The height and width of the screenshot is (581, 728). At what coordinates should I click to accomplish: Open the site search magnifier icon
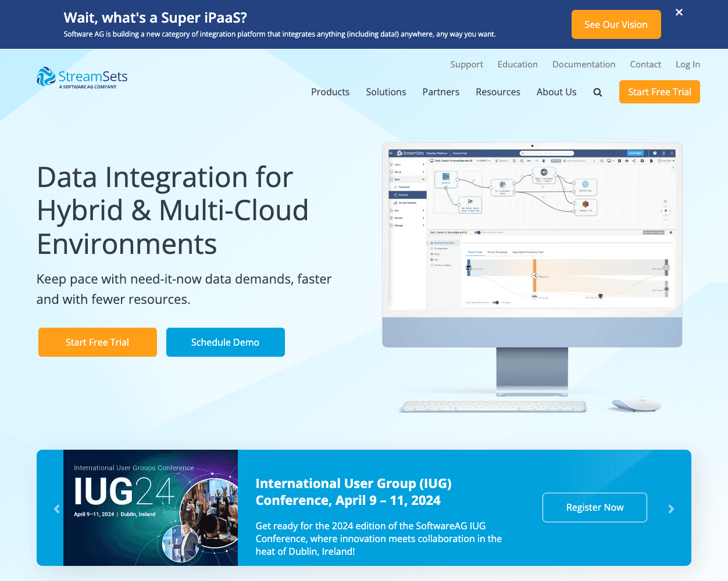(x=598, y=92)
